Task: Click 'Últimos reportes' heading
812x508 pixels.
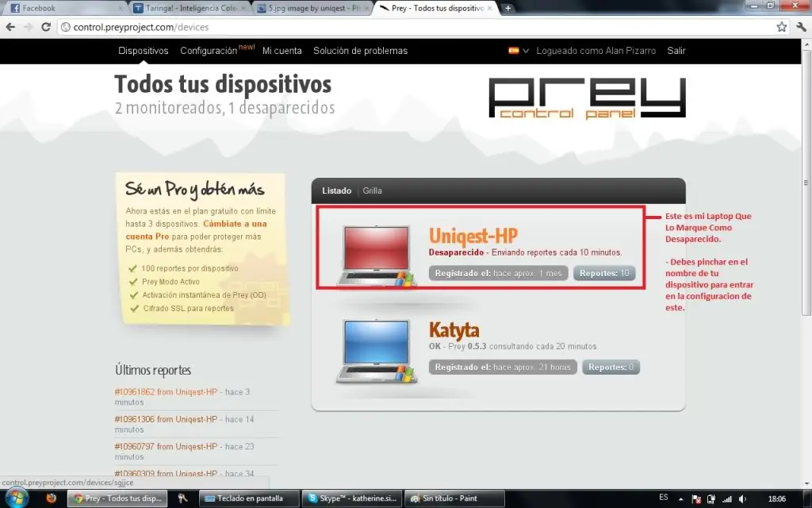Action: [x=153, y=370]
